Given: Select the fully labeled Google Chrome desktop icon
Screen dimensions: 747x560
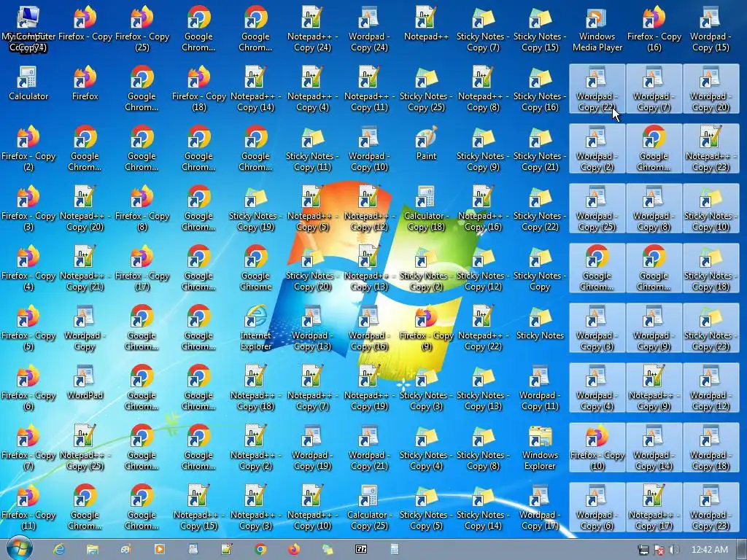Looking at the screenshot, I should [x=256, y=268].
